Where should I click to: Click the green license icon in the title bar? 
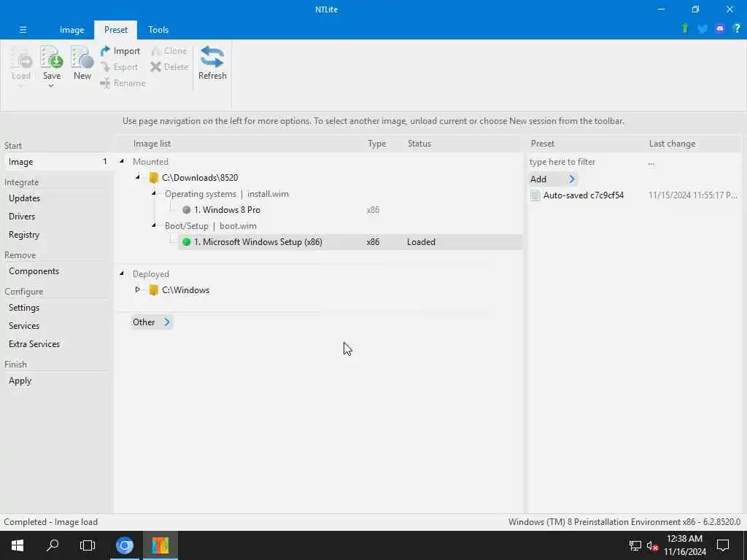tap(685, 28)
